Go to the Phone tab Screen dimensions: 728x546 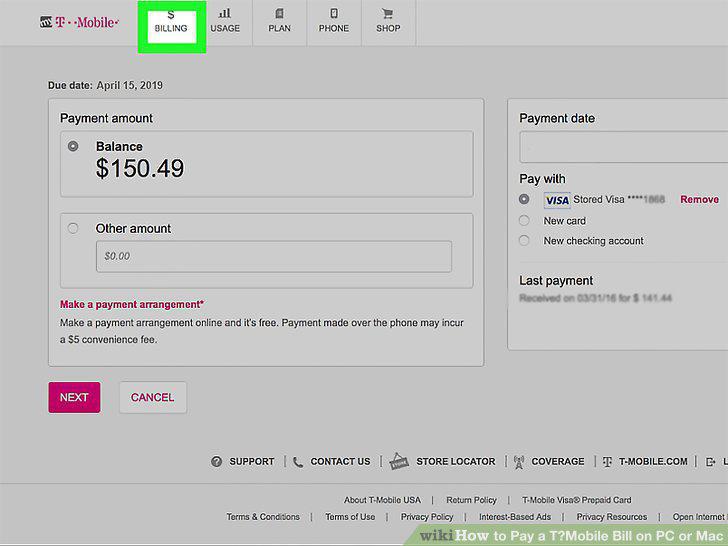334,22
